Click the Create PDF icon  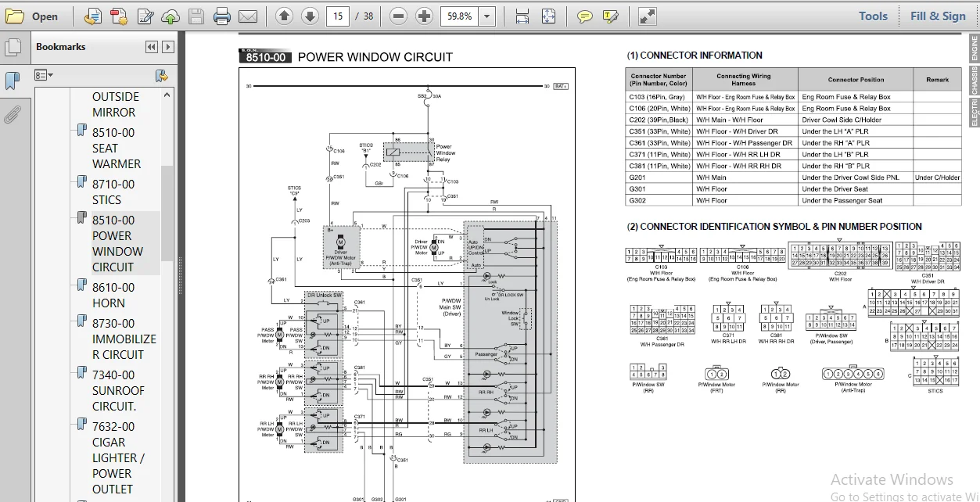[x=118, y=16]
